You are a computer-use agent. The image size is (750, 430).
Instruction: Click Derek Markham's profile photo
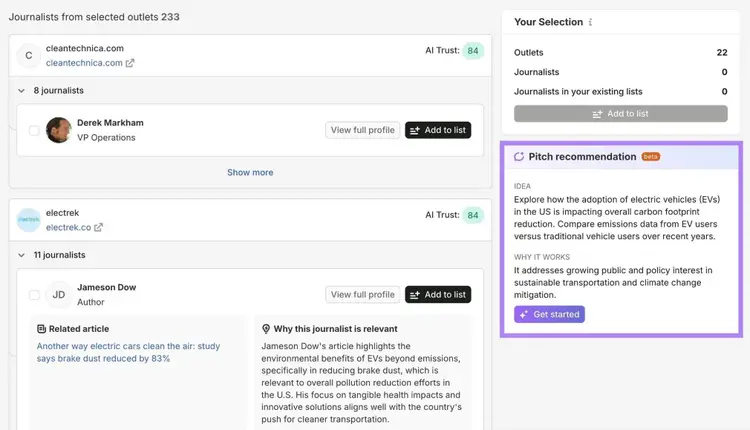58,130
